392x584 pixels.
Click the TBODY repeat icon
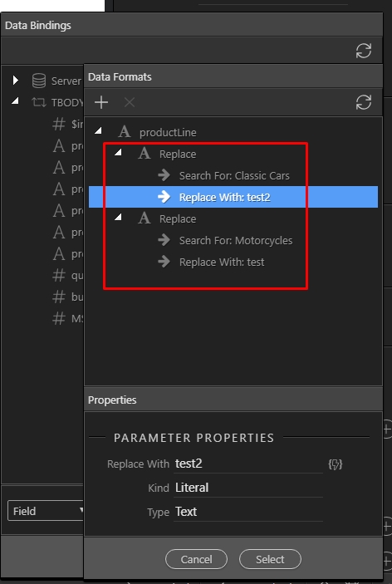coord(39,102)
